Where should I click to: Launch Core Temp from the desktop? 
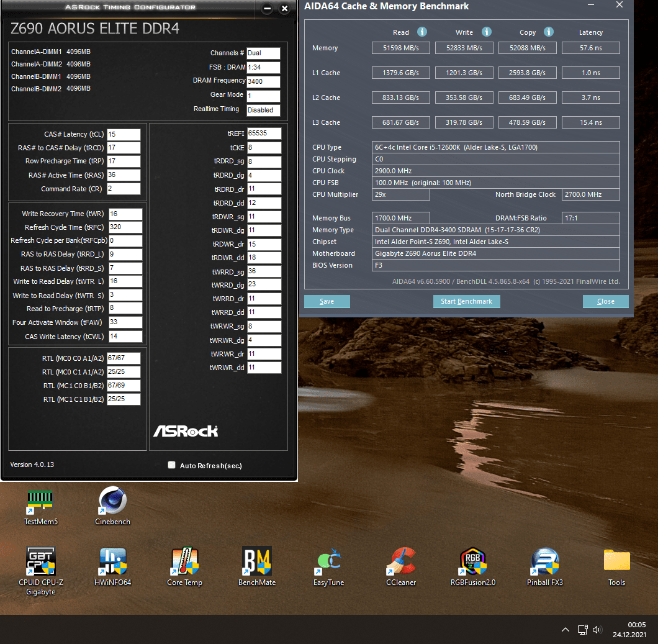[184, 566]
